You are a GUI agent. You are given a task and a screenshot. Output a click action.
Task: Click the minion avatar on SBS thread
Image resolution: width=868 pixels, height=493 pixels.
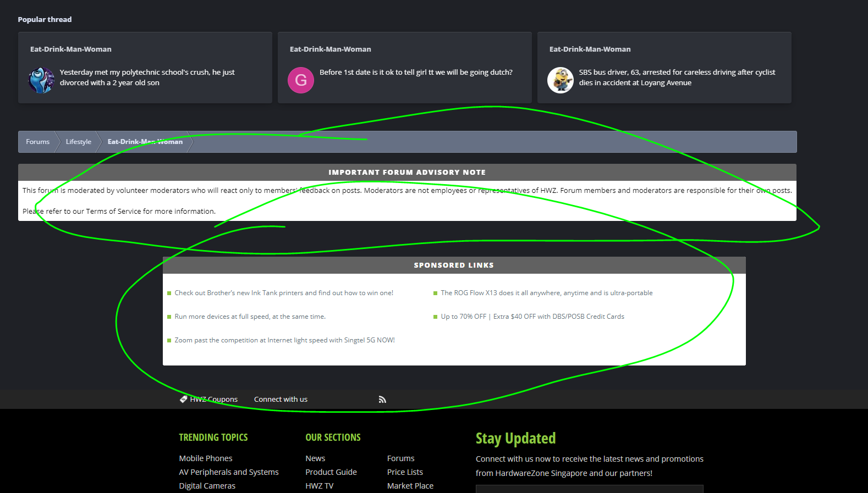tap(561, 80)
